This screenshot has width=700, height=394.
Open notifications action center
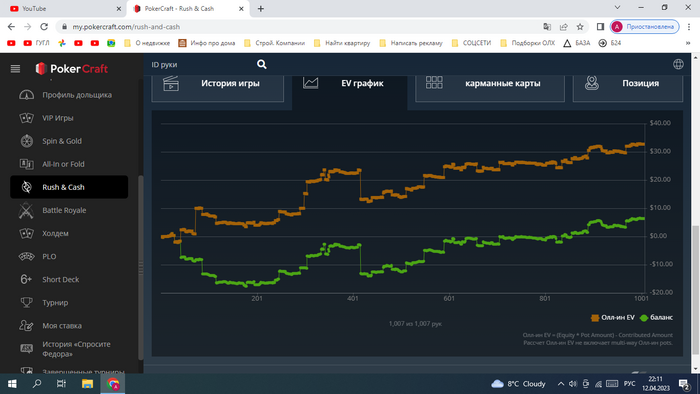tap(684, 384)
